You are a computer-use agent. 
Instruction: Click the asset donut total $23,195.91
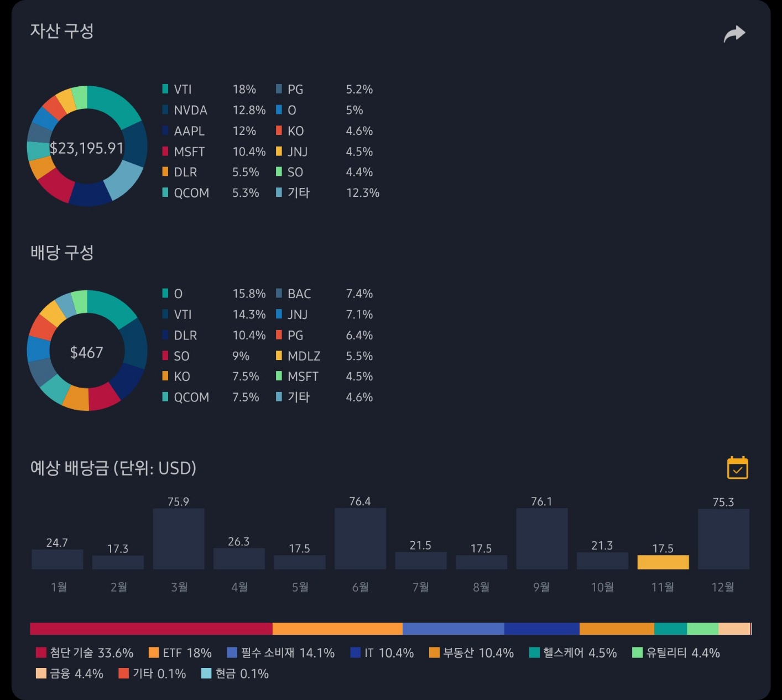[x=87, y=148]
